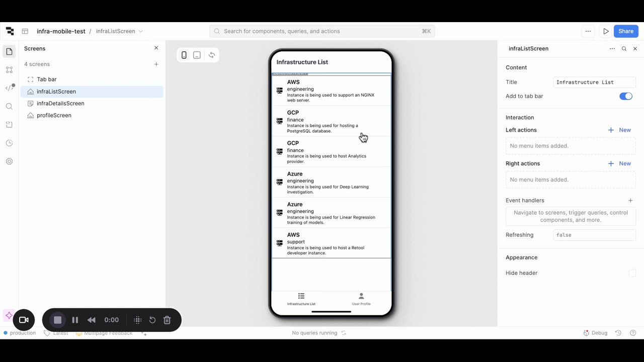This screenshot has height=362, width=644.
Task: Click the rotate/refresh preview icon
Action: coord(212,55)
